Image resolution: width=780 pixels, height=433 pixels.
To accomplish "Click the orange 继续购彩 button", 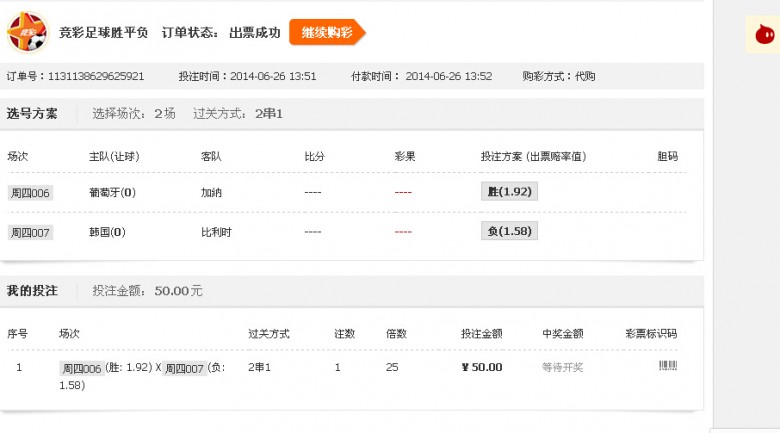I will tap(327, 33).
